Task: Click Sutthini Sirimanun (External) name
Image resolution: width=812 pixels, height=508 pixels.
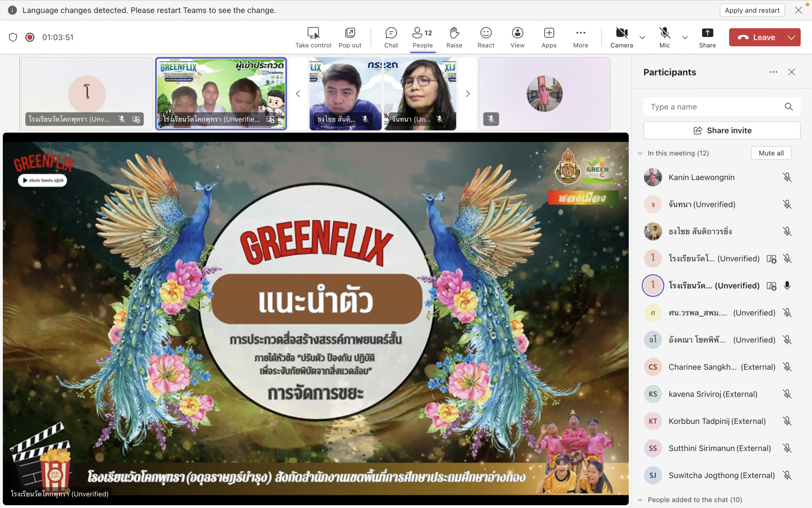Action: coord(719,448)
